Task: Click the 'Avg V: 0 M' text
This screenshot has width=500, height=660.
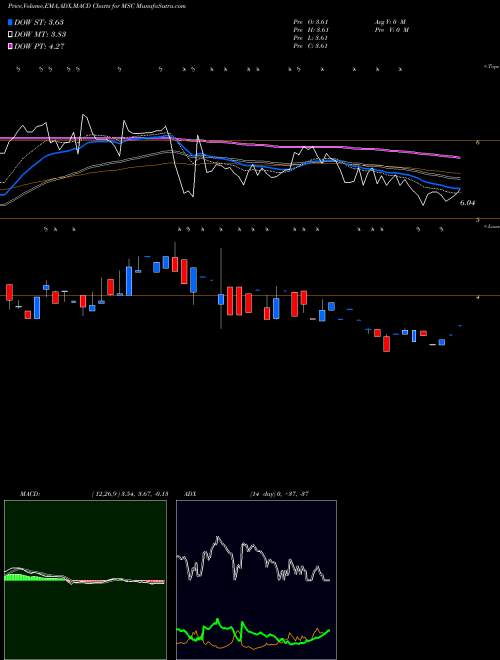Action: (389, 22)
